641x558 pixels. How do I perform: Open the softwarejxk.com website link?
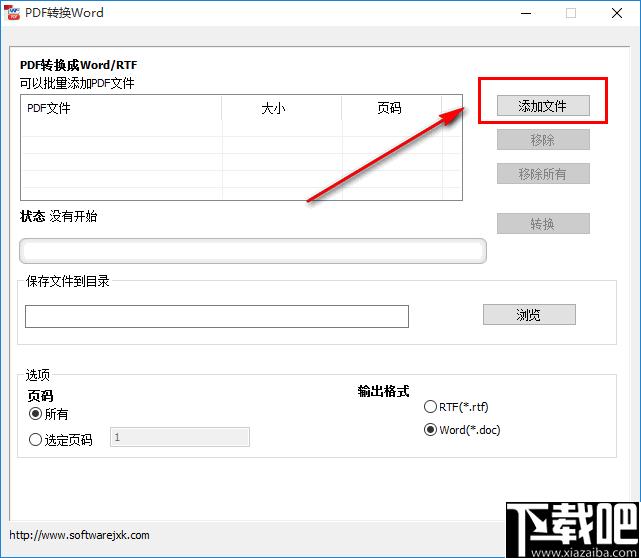click(x=79, y=535)
